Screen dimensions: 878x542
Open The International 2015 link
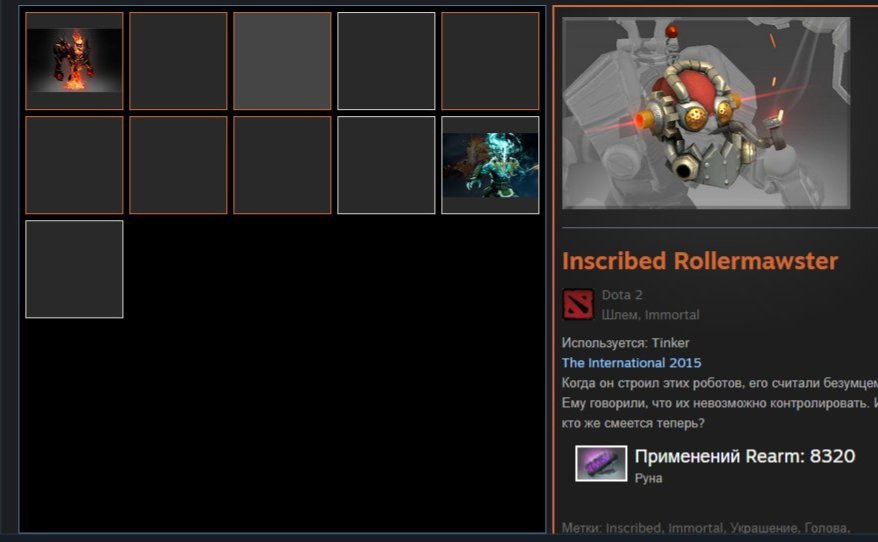631,363
